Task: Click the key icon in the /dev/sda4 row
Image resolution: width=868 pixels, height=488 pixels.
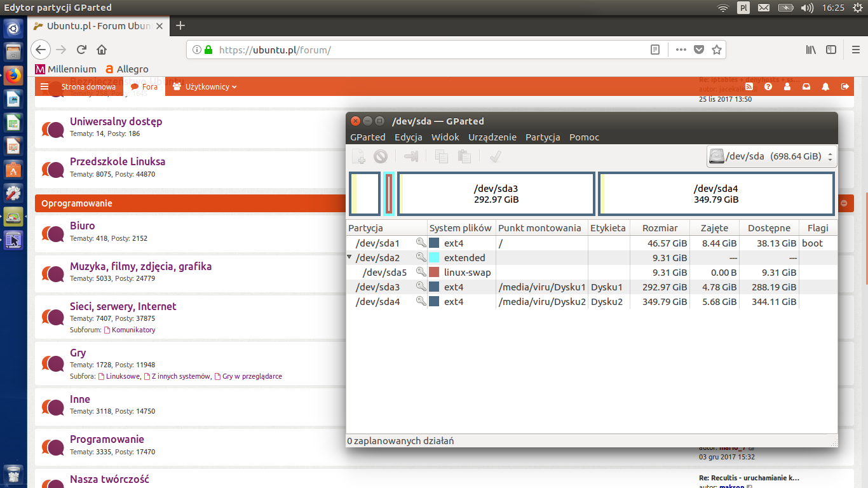Action: click(421, 301)
